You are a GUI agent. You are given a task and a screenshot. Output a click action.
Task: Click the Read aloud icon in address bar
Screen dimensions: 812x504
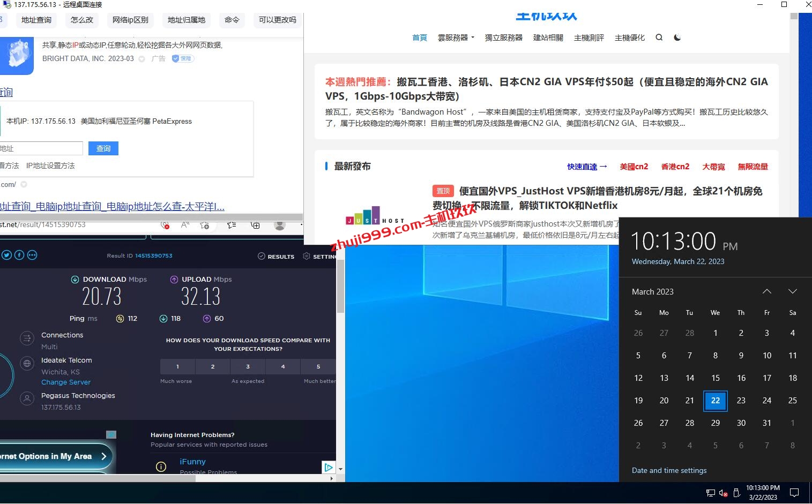185,225
